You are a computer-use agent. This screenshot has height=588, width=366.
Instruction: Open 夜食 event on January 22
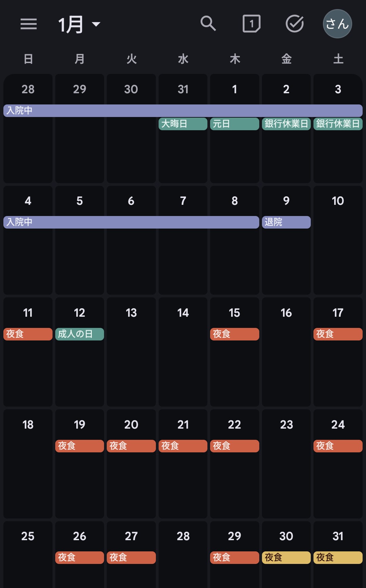pos(234,446)
